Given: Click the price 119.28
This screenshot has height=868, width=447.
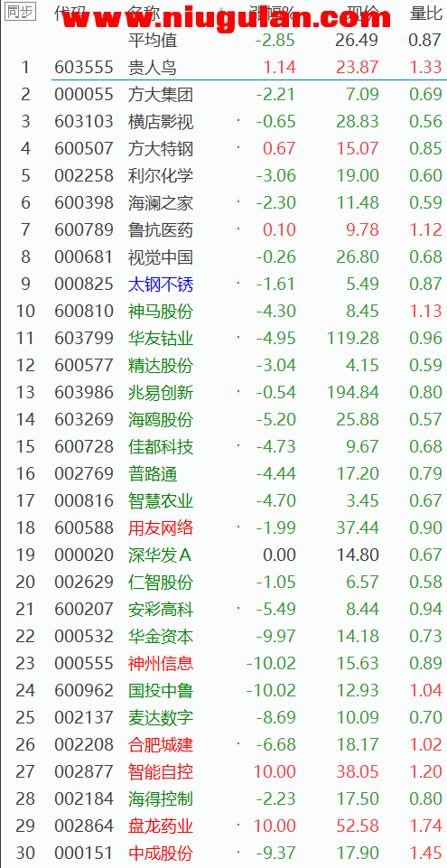Looking at the screenshot, I should point(353,338).
